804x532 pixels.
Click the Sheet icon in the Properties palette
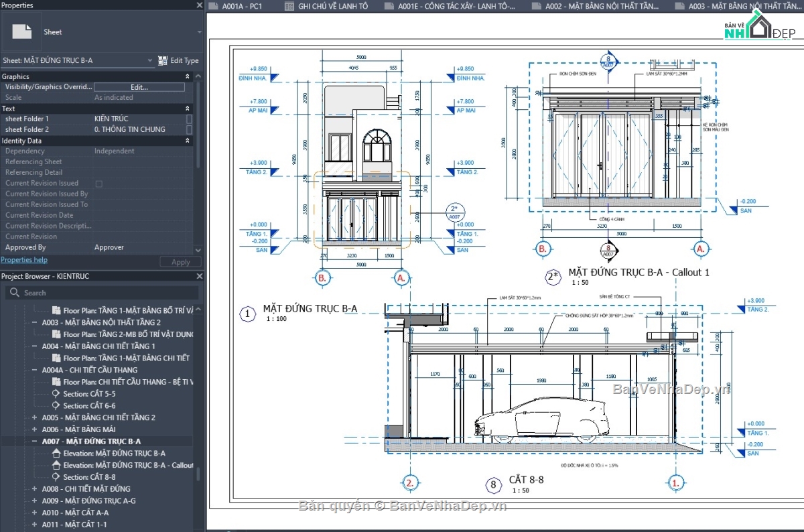click(23, 30)
